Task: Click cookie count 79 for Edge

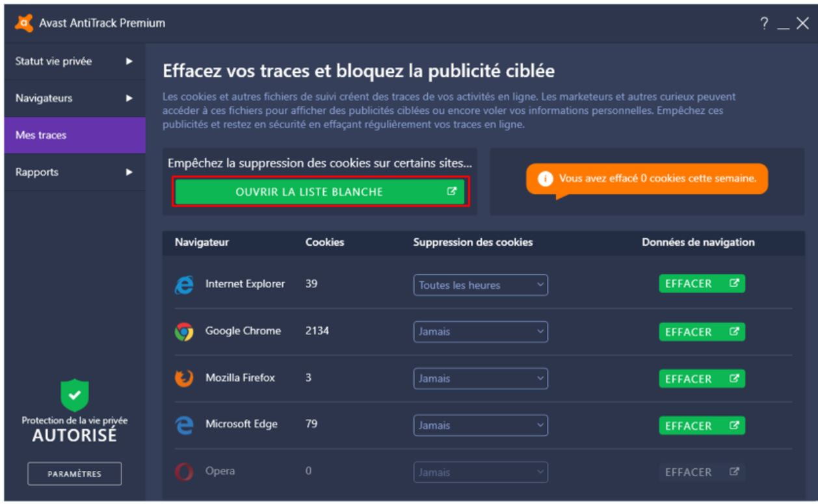Action: pyautogui.click(x=311, y=425)
